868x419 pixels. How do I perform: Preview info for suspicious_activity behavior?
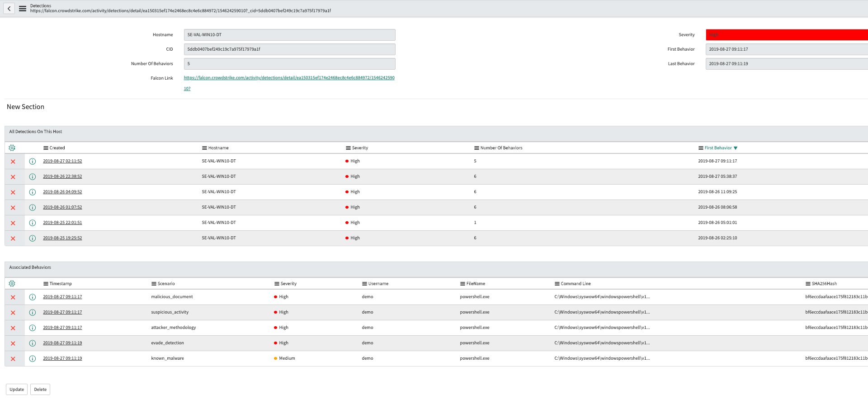point(33,313)
